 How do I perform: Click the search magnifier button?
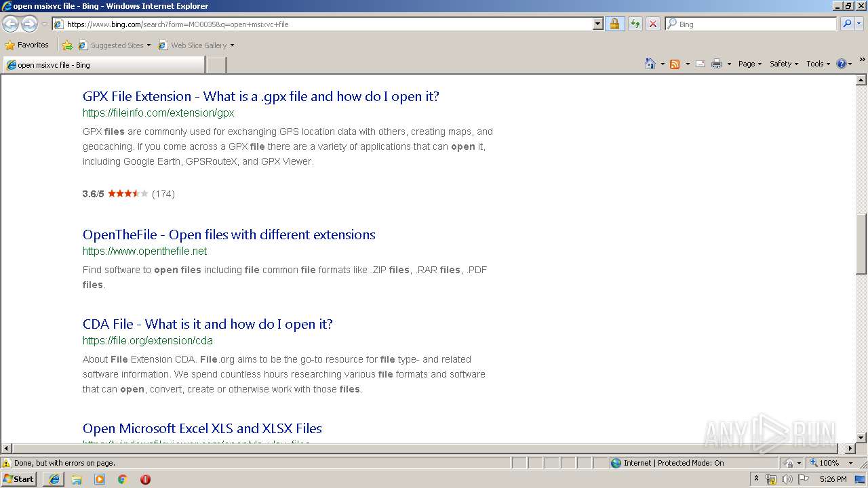click(846, 24)
